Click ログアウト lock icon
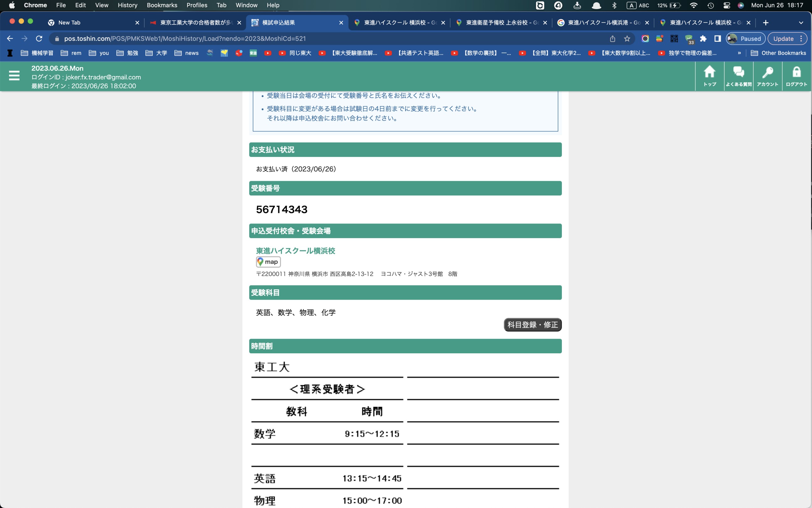 pos(796,76)
